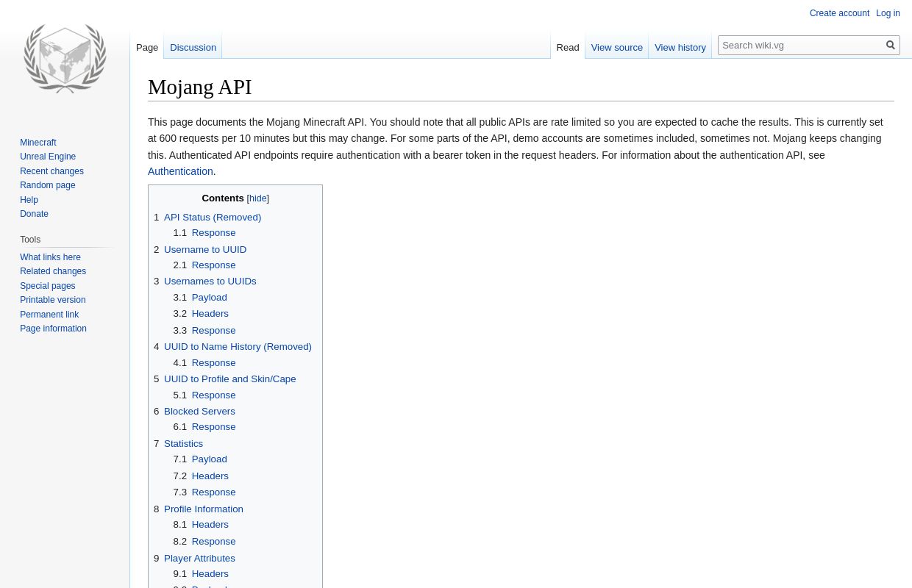Open Related changes tool
Viewport: 912px width, 588px height.
(x=53, y=271)
